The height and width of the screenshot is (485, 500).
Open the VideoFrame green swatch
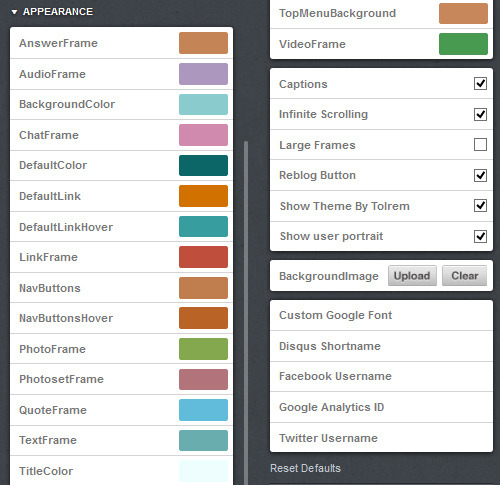pyautogui.click(x=463, y=44)
